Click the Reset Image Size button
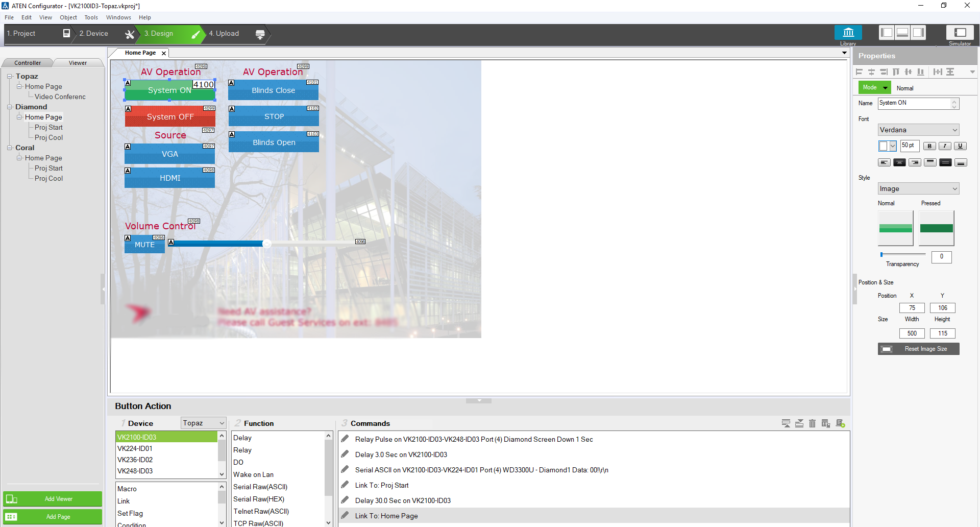Viewport: 980px width, 527px height. tap(918, 349)
